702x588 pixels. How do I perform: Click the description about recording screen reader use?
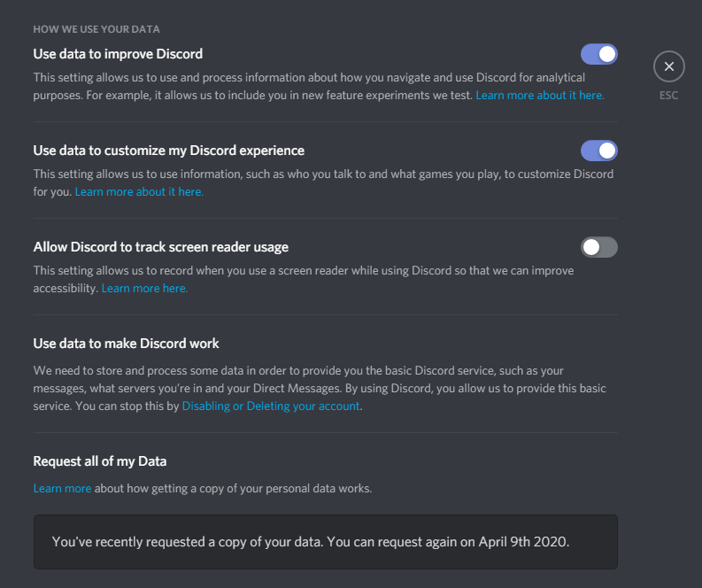click(x=301, y=271)
